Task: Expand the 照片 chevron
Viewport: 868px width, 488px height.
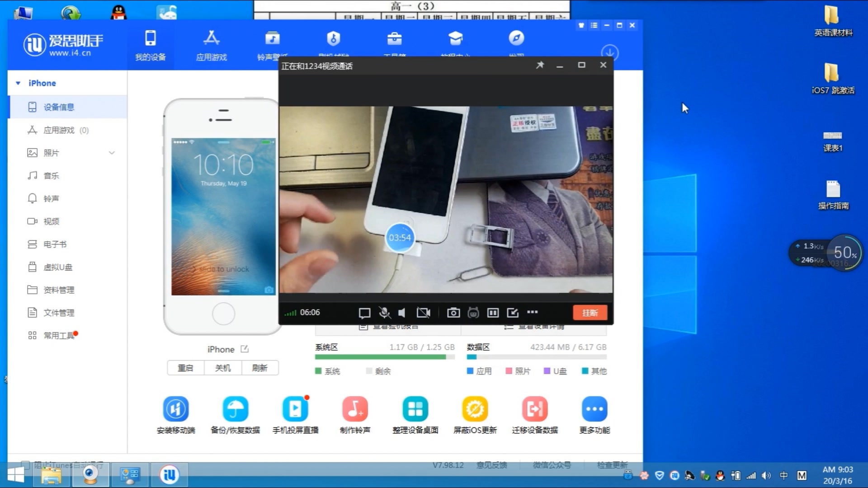Action: click(x=112, y=153)
